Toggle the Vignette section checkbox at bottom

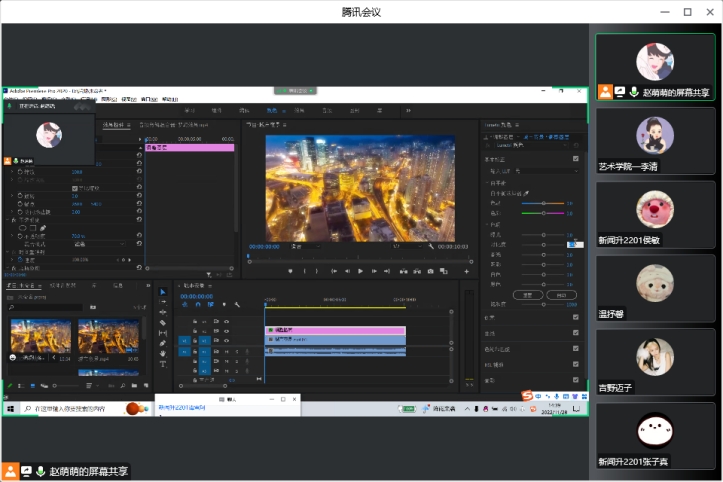tap(575, 380)
